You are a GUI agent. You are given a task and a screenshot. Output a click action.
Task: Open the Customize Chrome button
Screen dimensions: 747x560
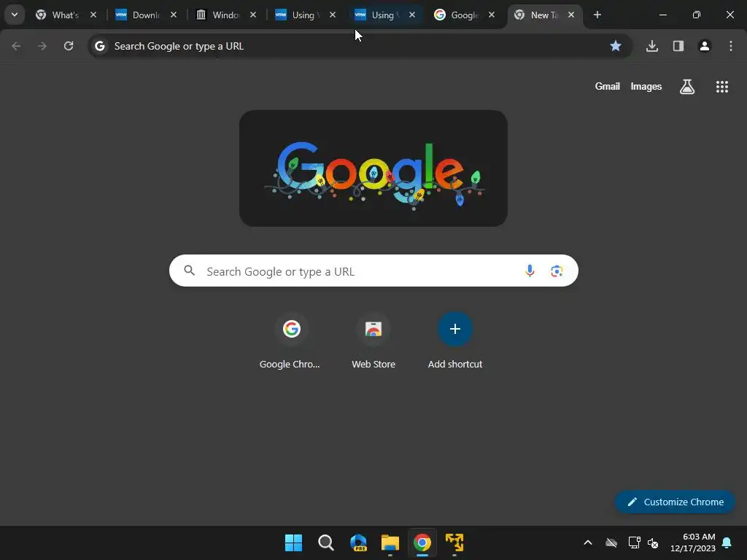(675, 502)
